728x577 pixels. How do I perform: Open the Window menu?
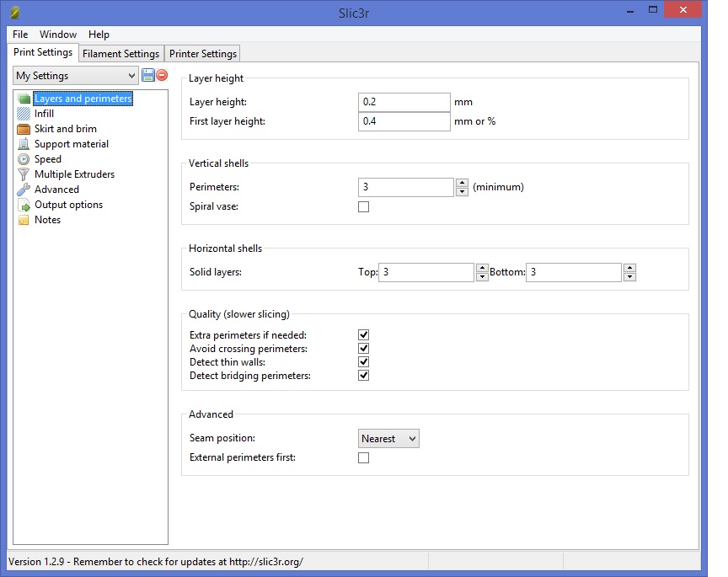pos(58,35)
